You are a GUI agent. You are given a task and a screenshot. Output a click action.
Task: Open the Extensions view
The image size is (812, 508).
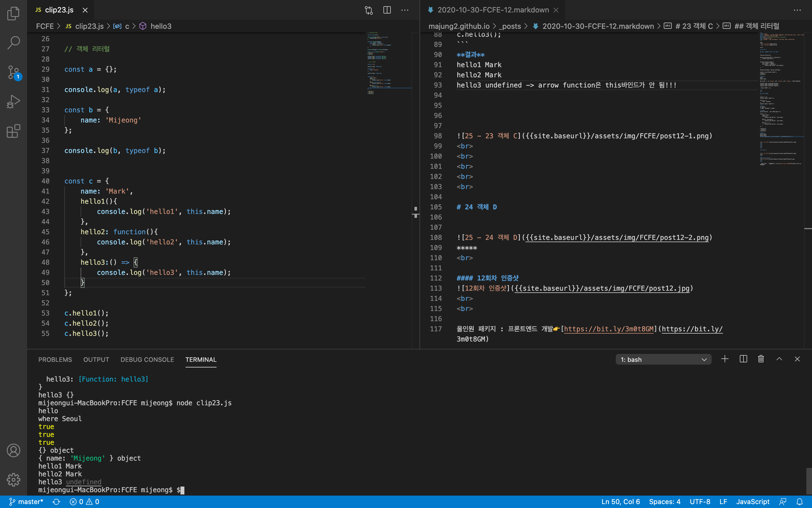pyautogui.click(x=14, y=131)
